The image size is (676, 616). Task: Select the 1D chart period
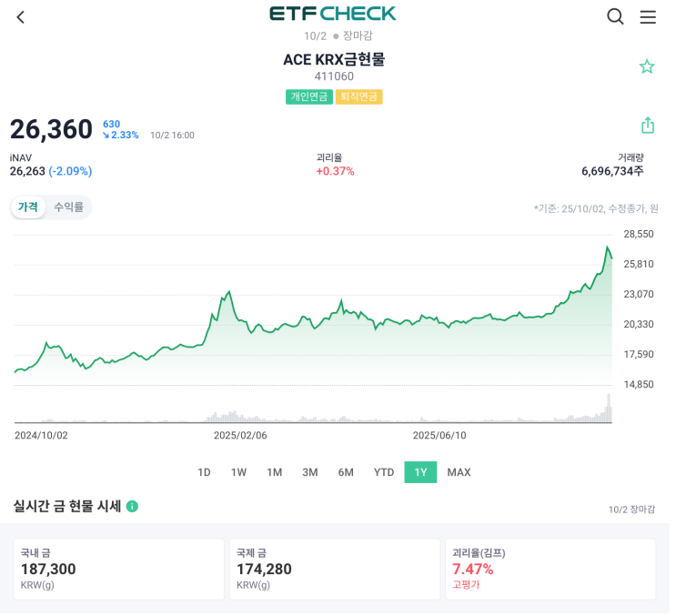click(204, 472)
